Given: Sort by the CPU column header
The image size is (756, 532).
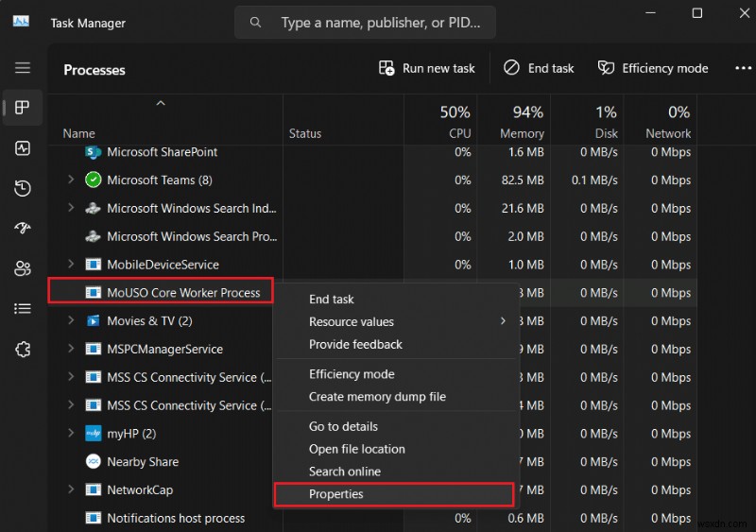Looking at the screenshot, I should click(x=440, y=120).
